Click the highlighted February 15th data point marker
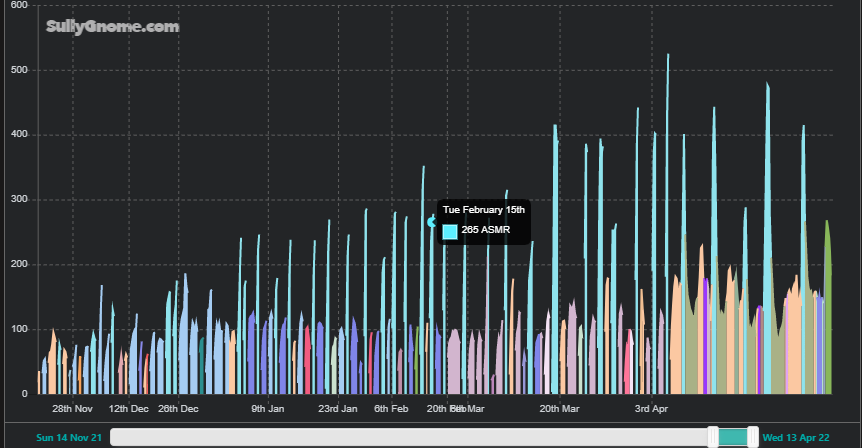The width and height of the screenshot is (862, 448). [432, 222]
